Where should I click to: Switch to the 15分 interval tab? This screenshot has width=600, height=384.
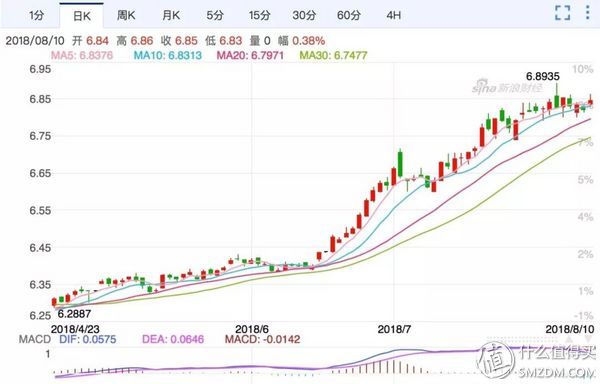pyautogui.click(x=259, y=15)
